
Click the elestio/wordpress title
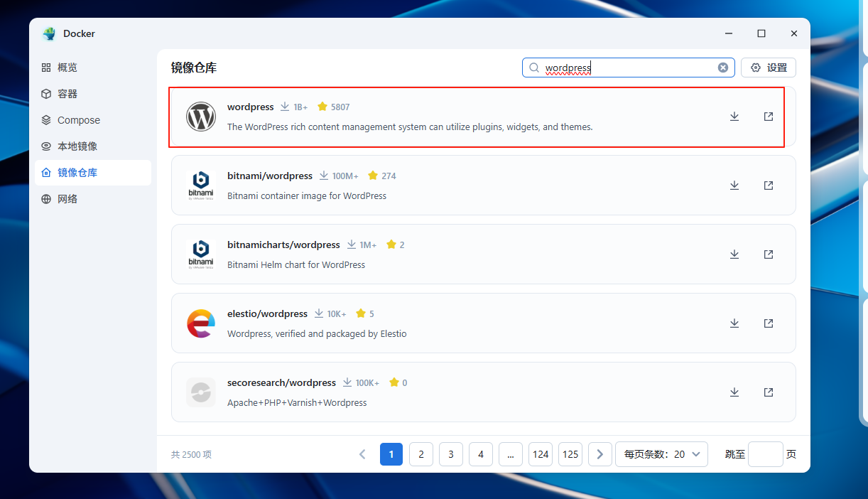(x=267, y=313)
